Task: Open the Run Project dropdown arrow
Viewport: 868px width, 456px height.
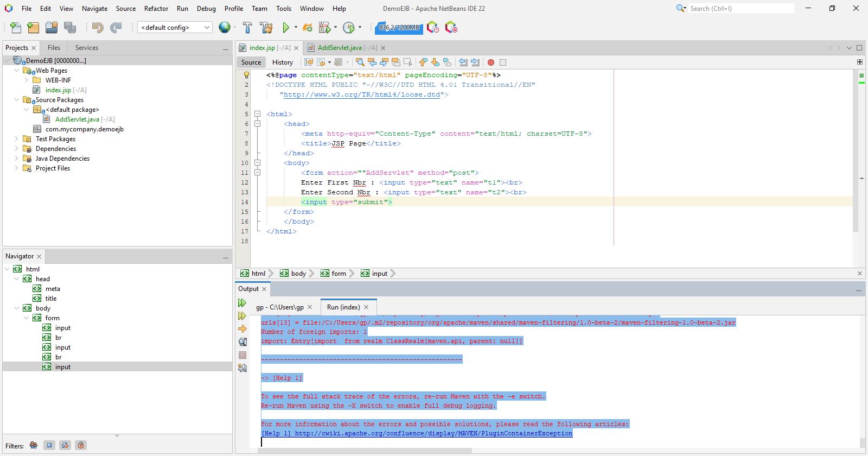Action: 296,27
